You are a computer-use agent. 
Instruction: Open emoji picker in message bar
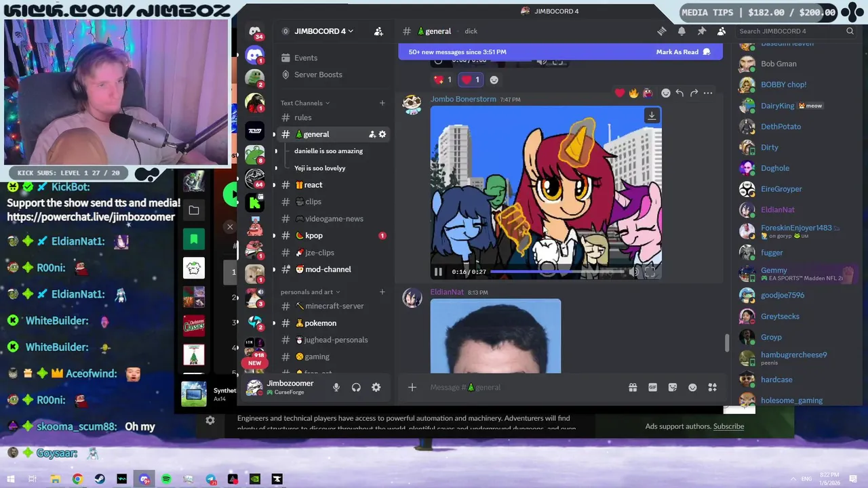[x=692, y=387]
